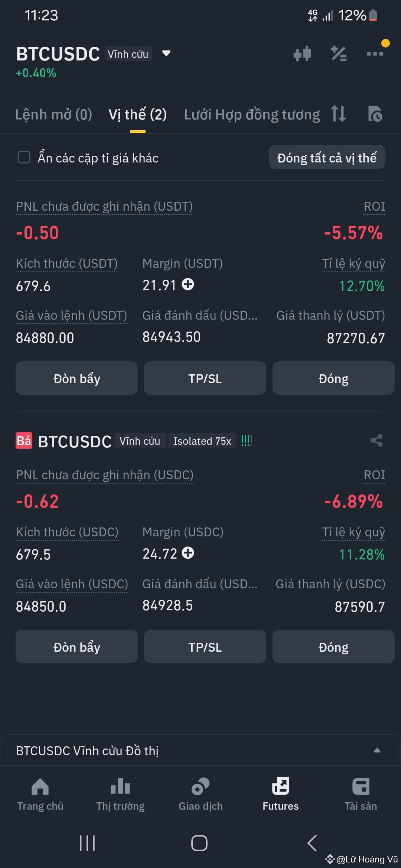This screenshot has width=401, height=868.
Task: Switch to Lưới Hợp đồng tương tab
Action: [x=252, y=115]
